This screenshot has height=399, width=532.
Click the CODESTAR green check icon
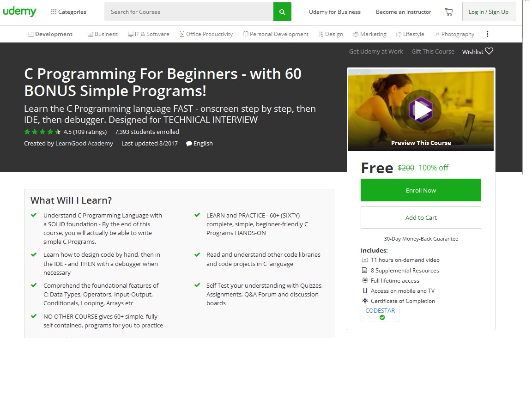[x=382, y=318]
